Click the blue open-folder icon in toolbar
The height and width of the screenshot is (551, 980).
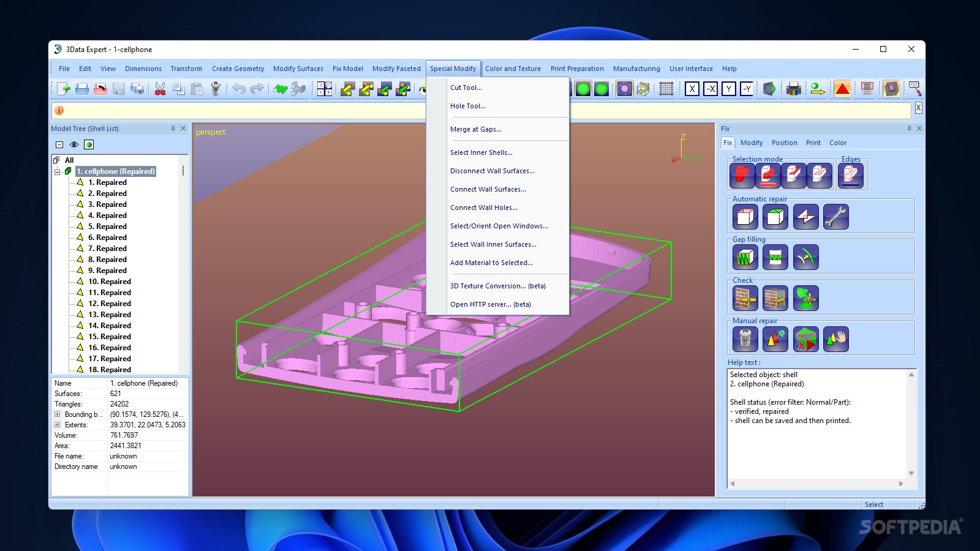pos(82,89)
